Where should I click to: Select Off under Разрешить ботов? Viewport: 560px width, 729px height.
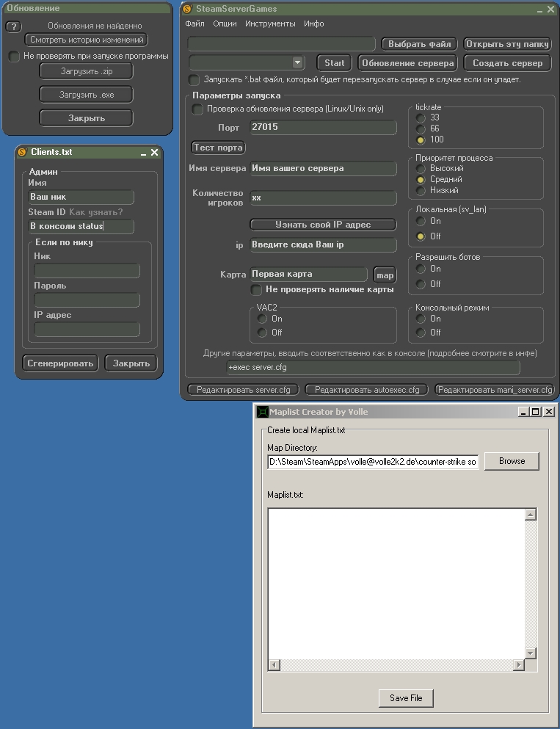coord(421,284)
